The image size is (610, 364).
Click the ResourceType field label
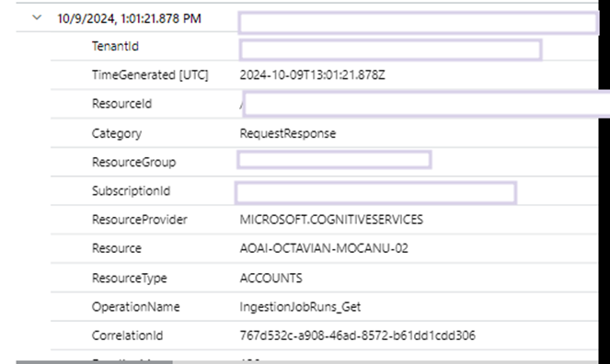130,279
